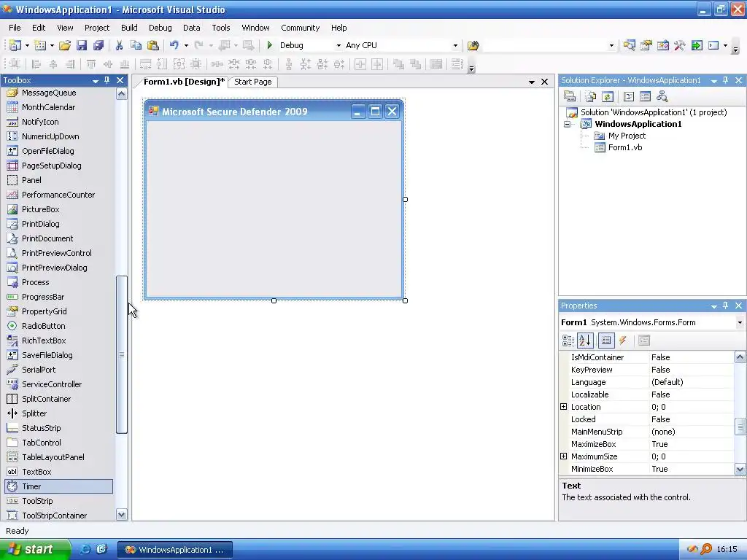Click the Find in Files icon
The width and height of the screenshot is (747, 560).
(473, 45)
